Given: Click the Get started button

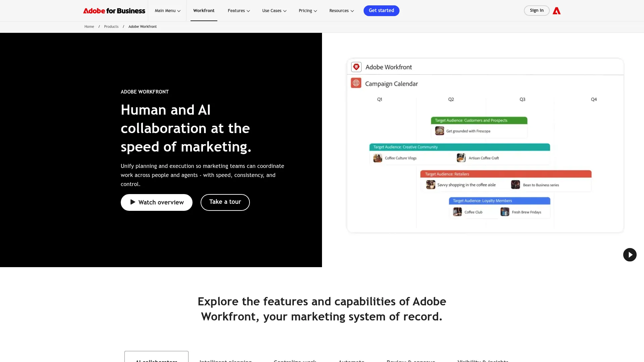Looking at the screenshot, I should [381, 11].
